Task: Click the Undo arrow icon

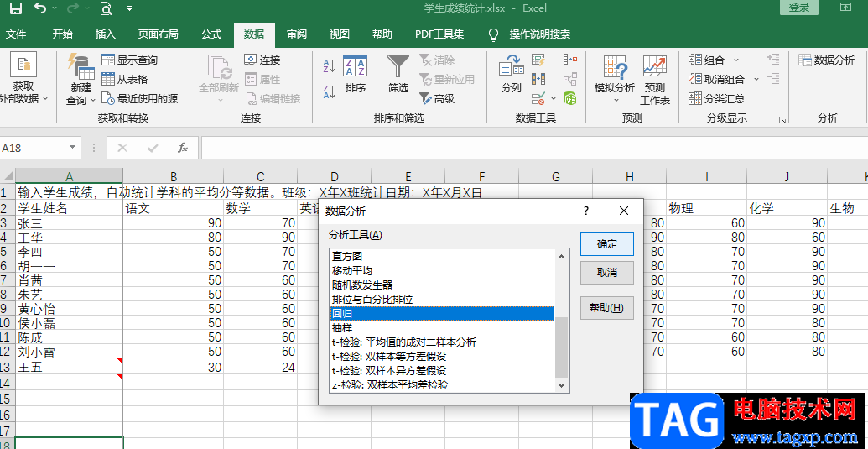Action: (40, 8)
